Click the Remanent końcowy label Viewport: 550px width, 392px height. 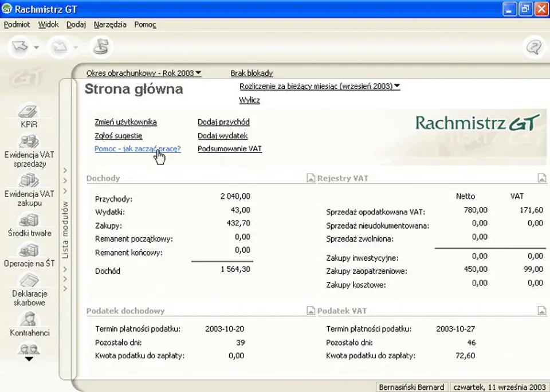[129, 252]
